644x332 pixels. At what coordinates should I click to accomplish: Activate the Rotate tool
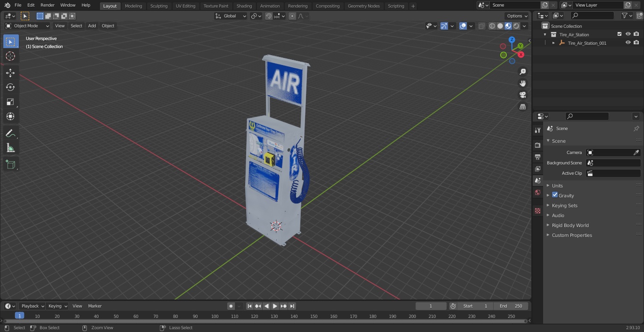pos(10,87)
